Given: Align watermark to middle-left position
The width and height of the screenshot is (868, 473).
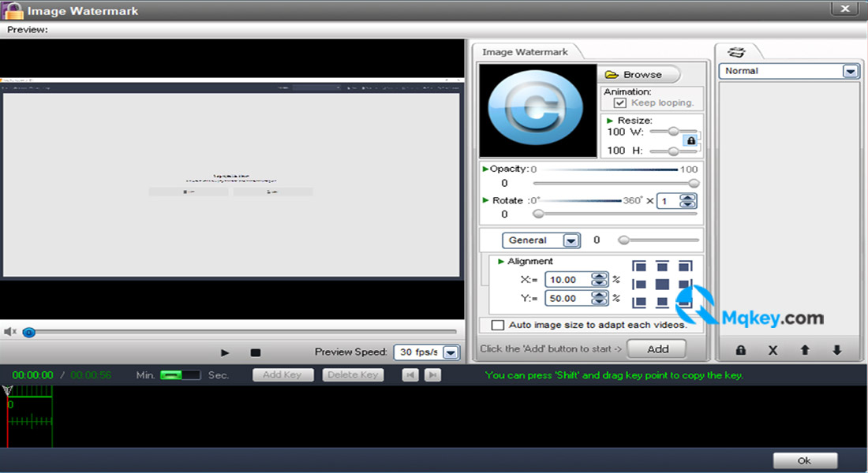Looking at the screenshot, I should (639, 285).
